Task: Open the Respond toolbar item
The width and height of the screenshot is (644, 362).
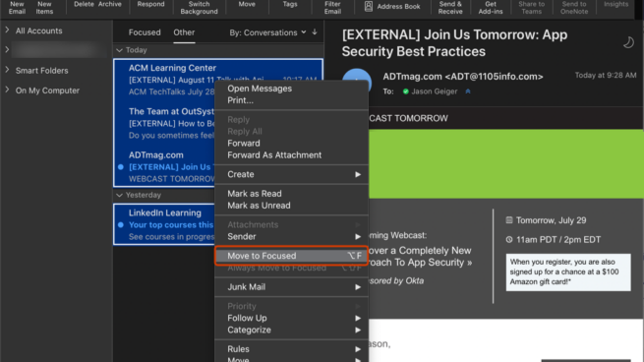Action: [x=150, y=4]
